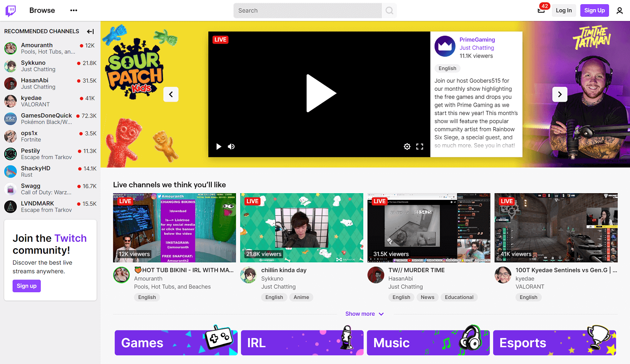Open the Twitch home logo
Screen dimensions: 630x364
point(10,10)
